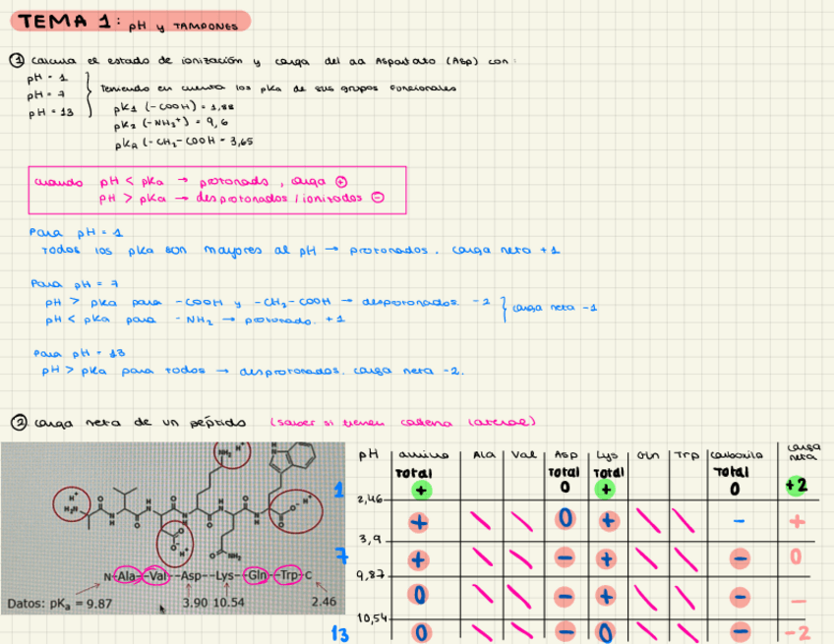Select the pH header of the table
Screen dimensions: 834x644
(x=369, y=455)
